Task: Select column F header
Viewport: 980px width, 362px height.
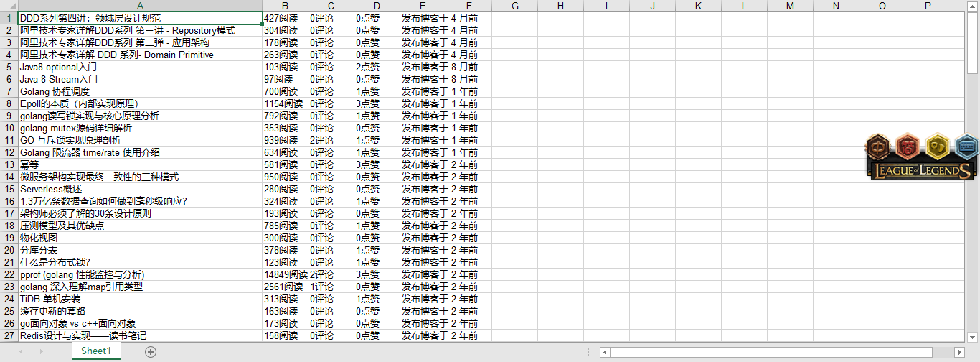Action: point(468,6)
